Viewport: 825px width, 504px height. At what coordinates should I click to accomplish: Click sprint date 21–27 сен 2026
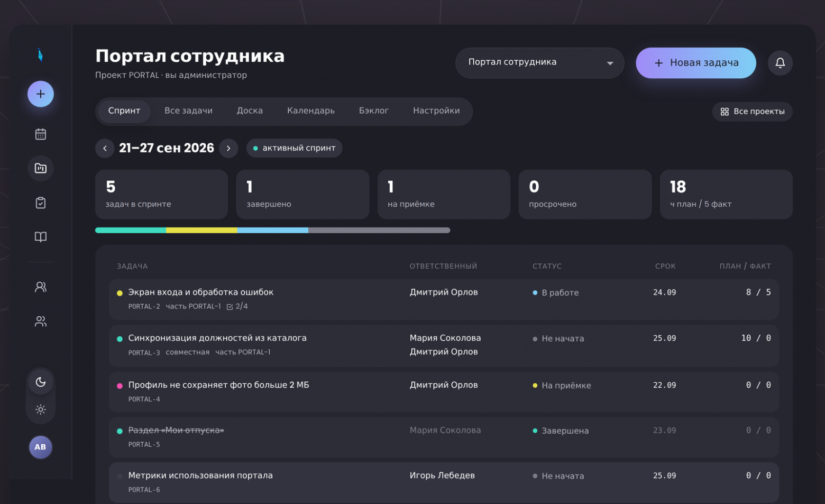pos(167,148)
